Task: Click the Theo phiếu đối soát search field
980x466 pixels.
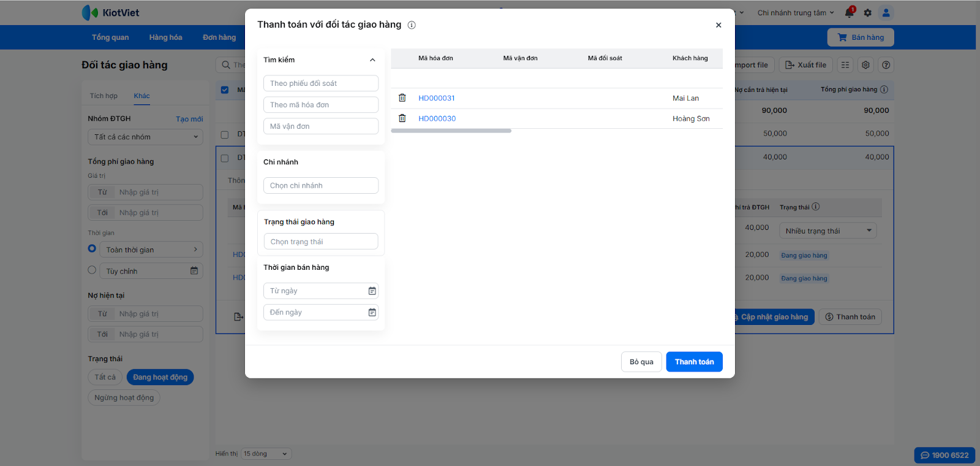Action: (x=321, y=83)
